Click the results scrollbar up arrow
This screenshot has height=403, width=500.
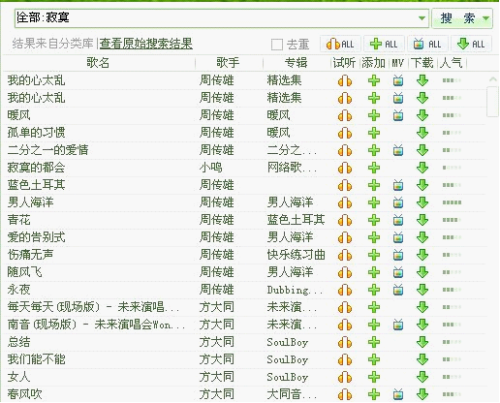pos(493,79)
